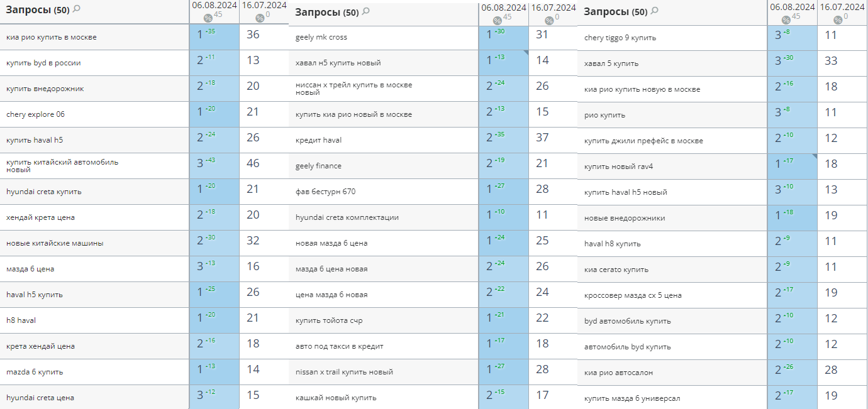Open search icon in panel listing 'киа рио купить в москве'
868x409 pixels.
pos(77,9)
